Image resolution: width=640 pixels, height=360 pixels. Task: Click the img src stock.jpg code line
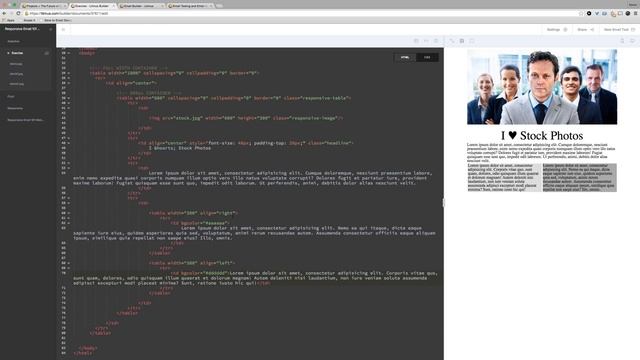click(246, 118)
